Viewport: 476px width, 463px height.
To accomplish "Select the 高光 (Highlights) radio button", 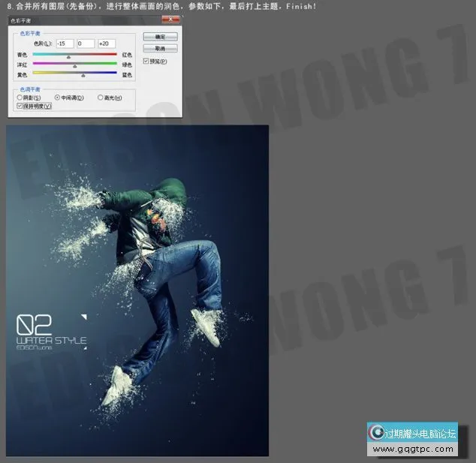I will (100, 98).
